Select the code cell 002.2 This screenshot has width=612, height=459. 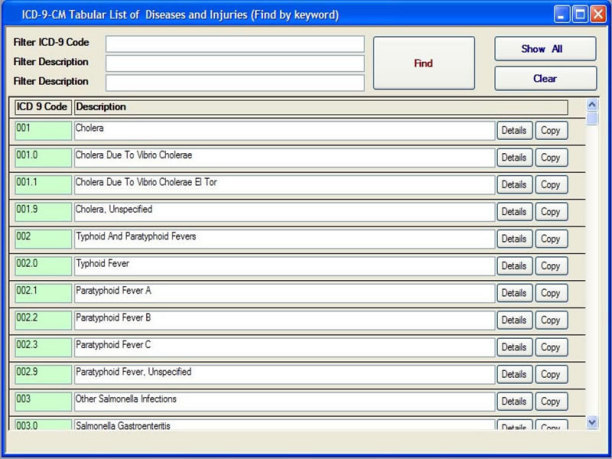[x=43, y=320]
